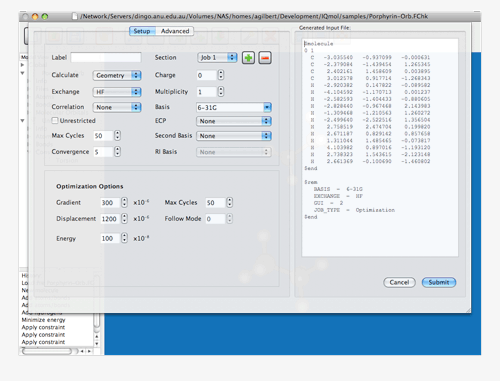Expand the top collapsed tree arrow in sidebar
500x381 pixels.
[x=22, y=65]
